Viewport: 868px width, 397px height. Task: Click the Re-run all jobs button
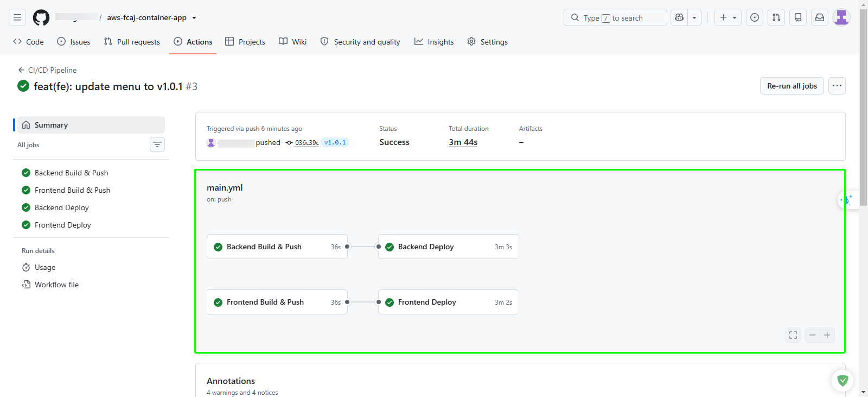[x=792, y=86]
